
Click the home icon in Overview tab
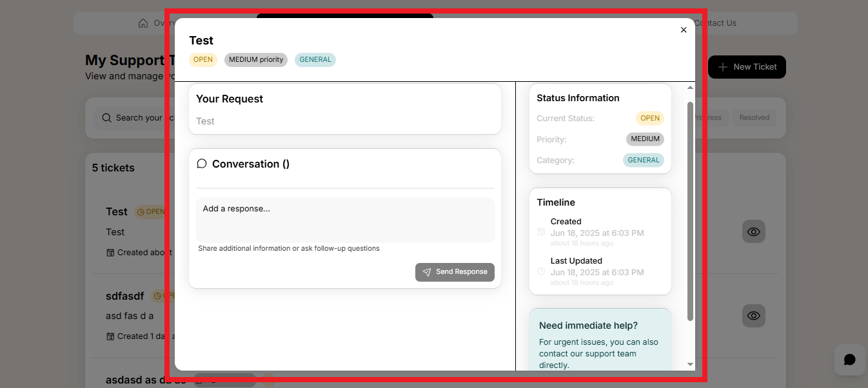[x=143, y=23]
